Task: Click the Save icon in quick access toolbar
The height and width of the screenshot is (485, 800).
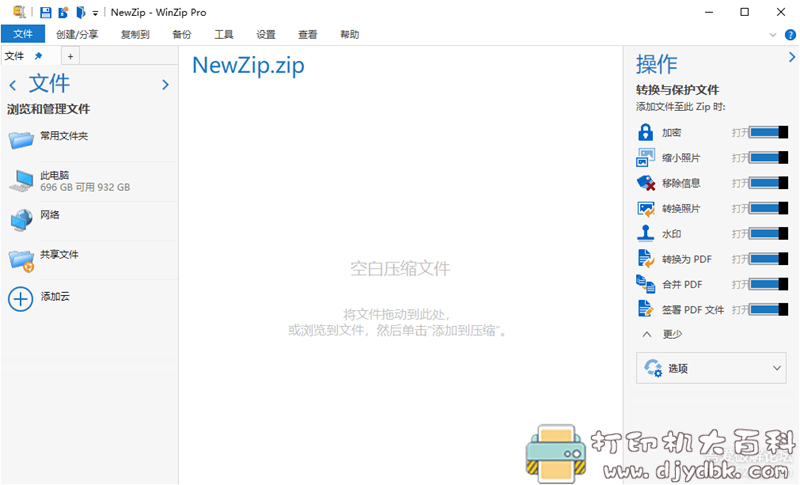Action: [46, 12]
